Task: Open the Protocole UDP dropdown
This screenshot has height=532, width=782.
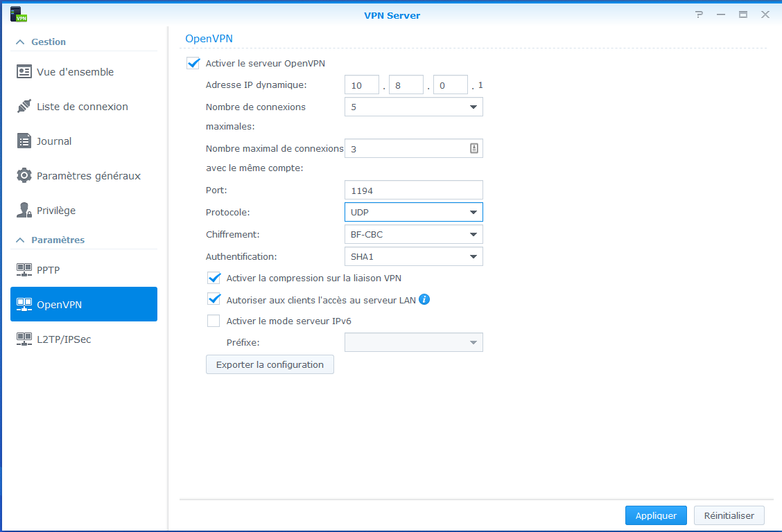Action: (x=413, y=212)
